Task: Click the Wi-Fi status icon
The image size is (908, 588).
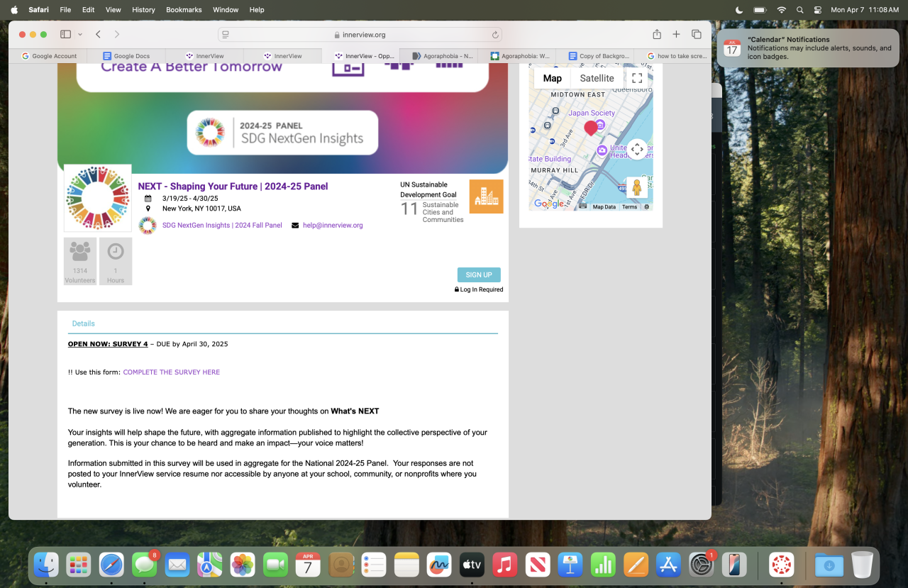Action: (782, 10)
